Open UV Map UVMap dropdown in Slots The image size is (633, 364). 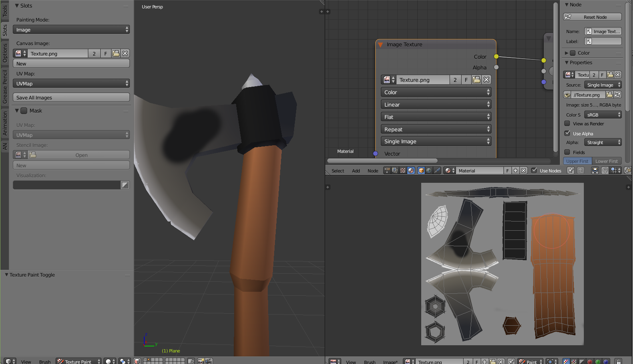click(71, 83)
